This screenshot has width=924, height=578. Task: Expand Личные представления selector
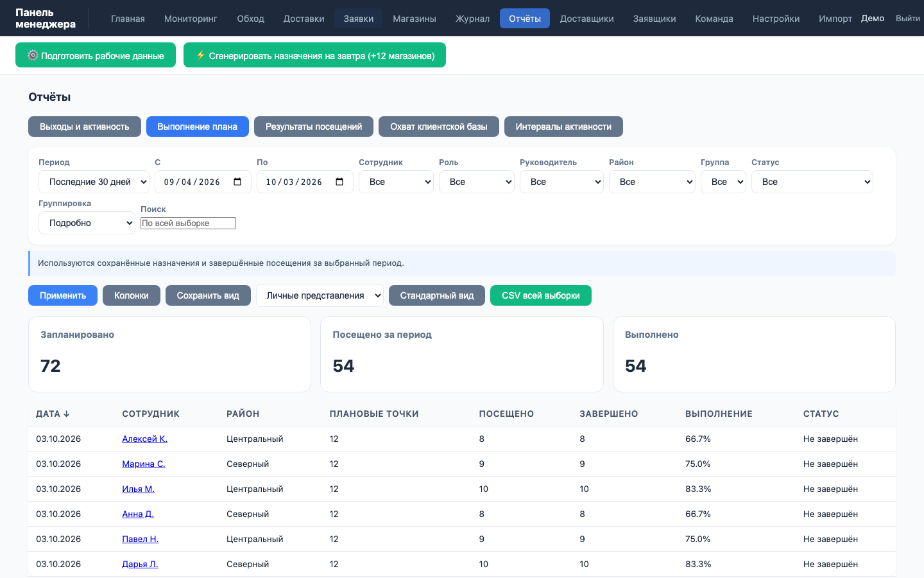point(320,295)
